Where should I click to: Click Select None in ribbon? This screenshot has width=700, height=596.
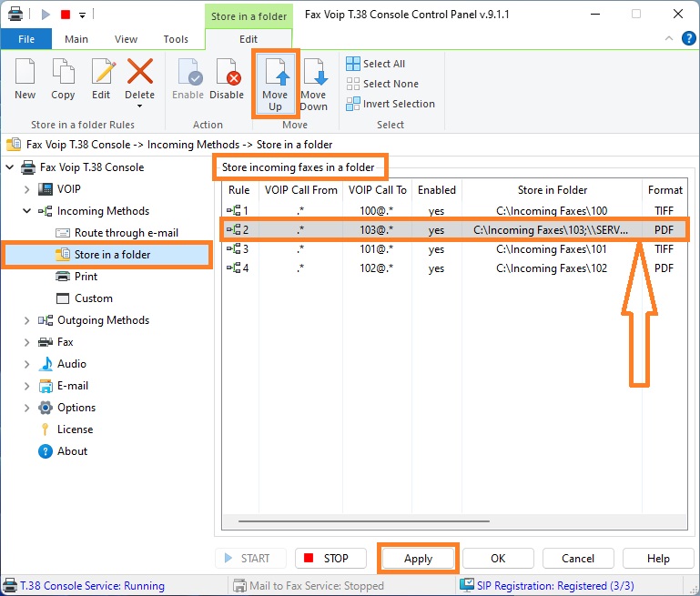click(382, 84)
